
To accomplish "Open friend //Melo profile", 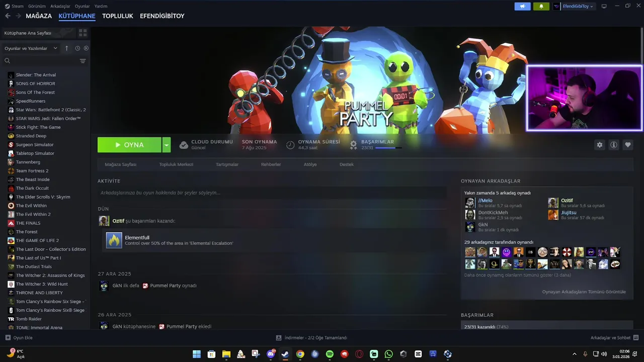I will coord(485,201).
